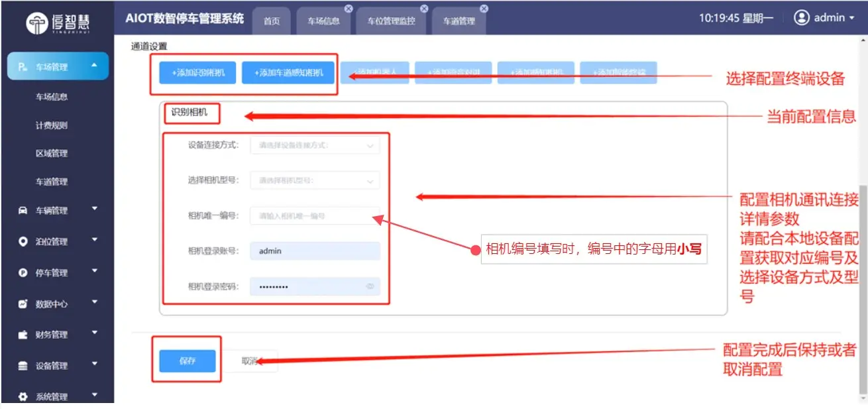
Task: Open the 设备连接方式 dropdown
Action: (x=315, y=145)
